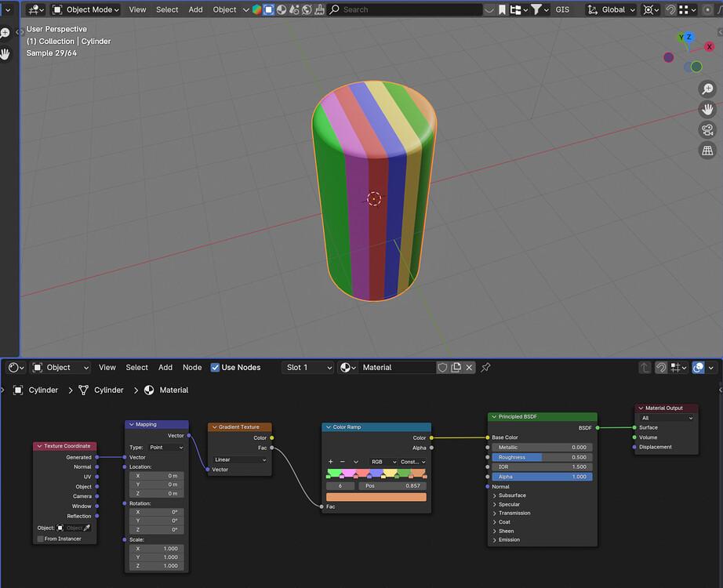Open the node editor Node menu

tap(192, 368)
